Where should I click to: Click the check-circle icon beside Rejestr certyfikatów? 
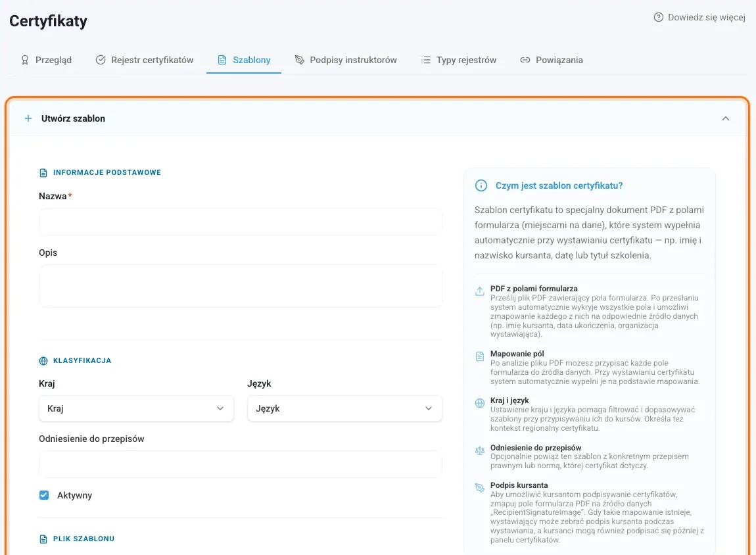101,60
